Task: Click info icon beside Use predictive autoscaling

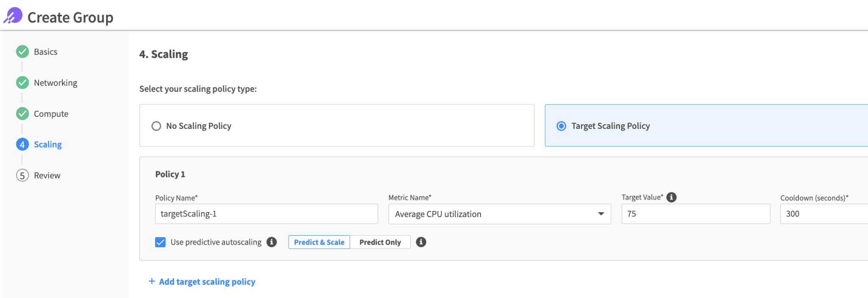Action: coord(272,242)
